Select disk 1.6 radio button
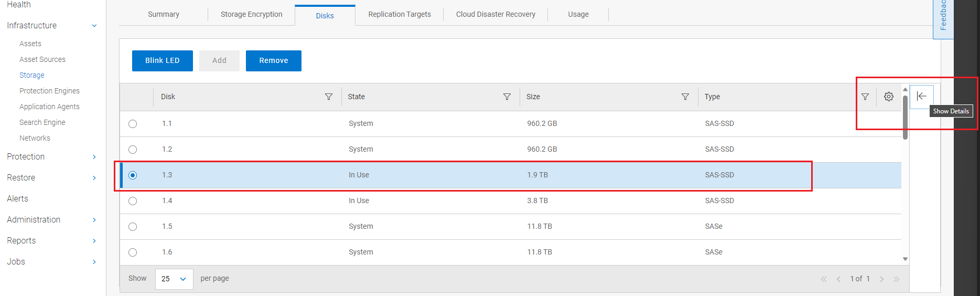The height and width of the screenshot is (296, 980). (133, 252)
